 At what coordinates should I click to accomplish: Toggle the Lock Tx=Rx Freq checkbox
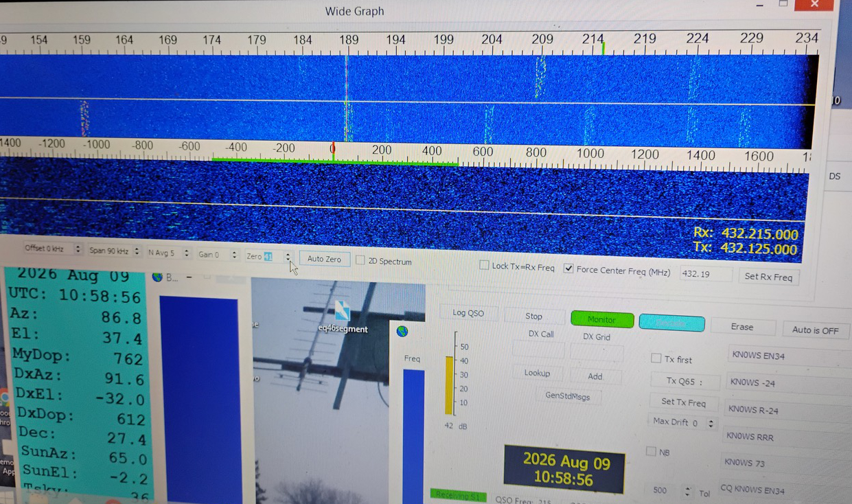click(x=484, y=265)
